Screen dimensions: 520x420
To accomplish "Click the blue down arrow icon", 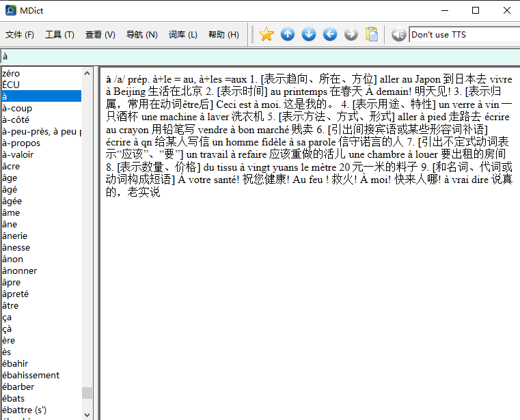I will [309, 34].
